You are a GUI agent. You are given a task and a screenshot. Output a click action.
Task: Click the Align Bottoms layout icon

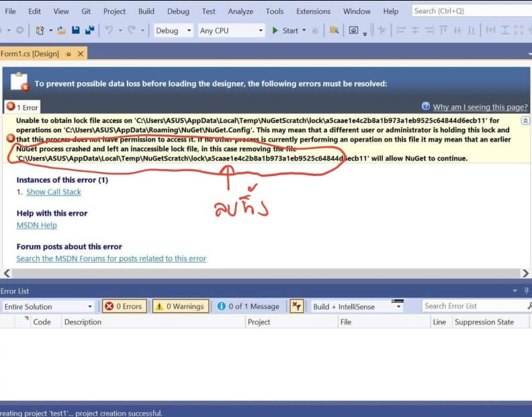pyautogui.click(x=472, y=30)
